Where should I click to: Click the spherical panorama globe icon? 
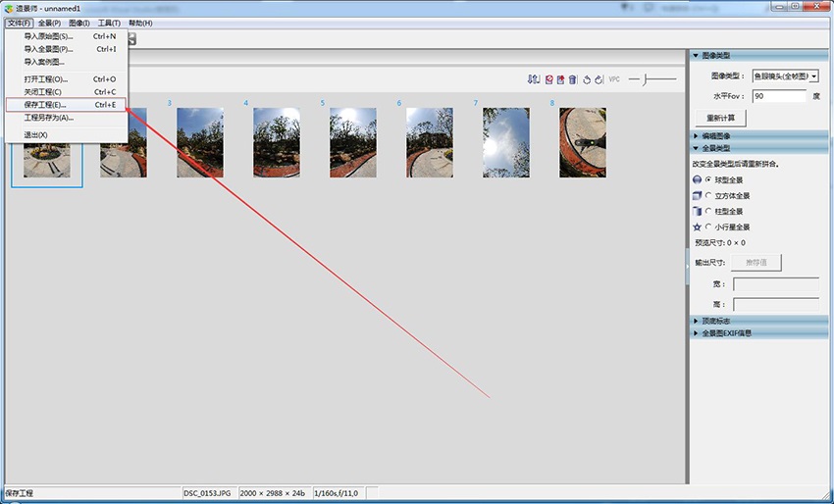pyautogui.click(x=697, y=180)
